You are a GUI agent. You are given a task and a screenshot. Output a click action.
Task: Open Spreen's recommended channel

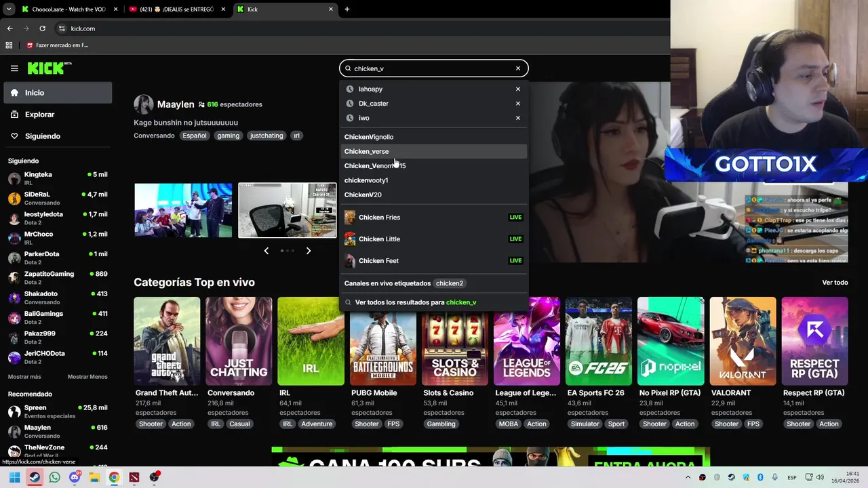pyautogui.click(x=58, y=411)
